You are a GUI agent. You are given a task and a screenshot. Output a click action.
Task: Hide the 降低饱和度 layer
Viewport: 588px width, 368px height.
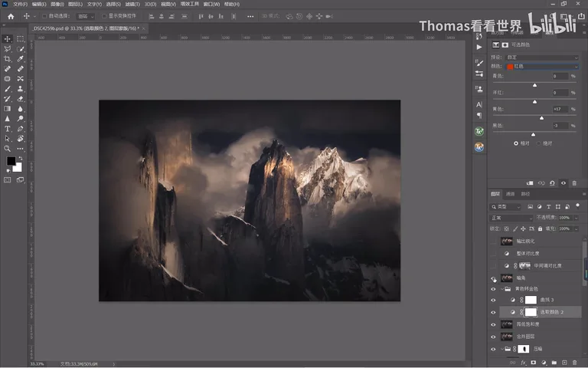[494, 324]
